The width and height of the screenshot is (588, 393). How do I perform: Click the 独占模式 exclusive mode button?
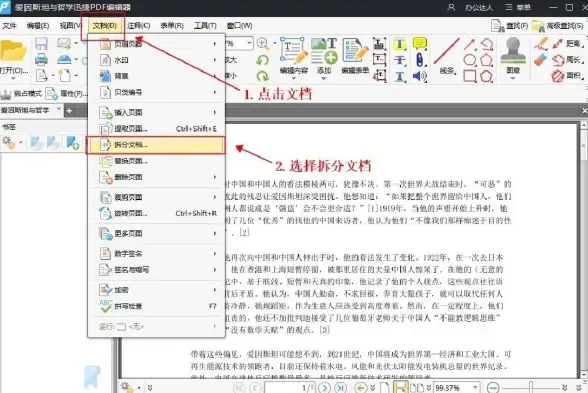21,93
